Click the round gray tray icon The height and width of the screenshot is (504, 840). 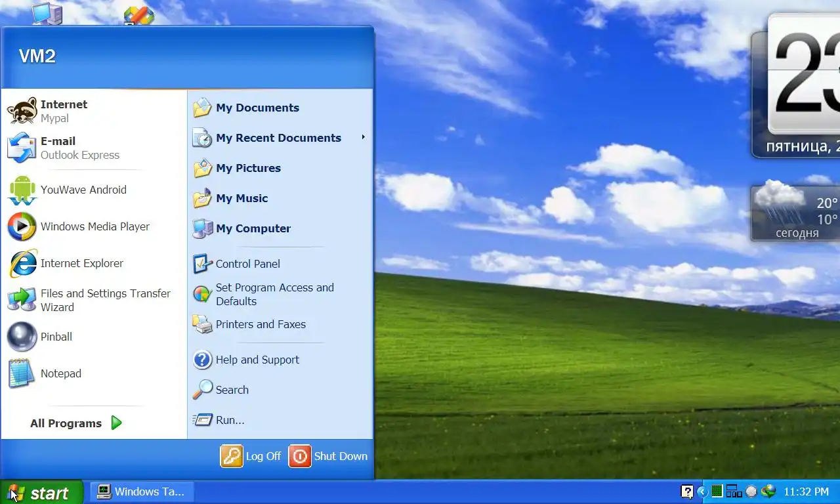pos(751,491)
